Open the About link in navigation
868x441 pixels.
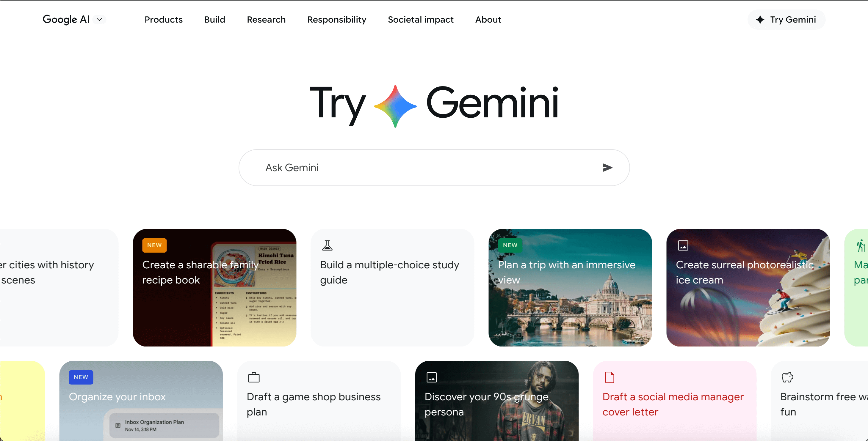[488, 20]
